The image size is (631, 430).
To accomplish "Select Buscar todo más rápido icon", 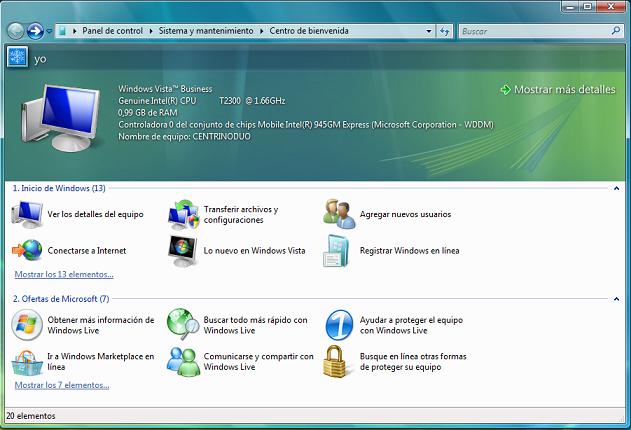I will 183,324.
